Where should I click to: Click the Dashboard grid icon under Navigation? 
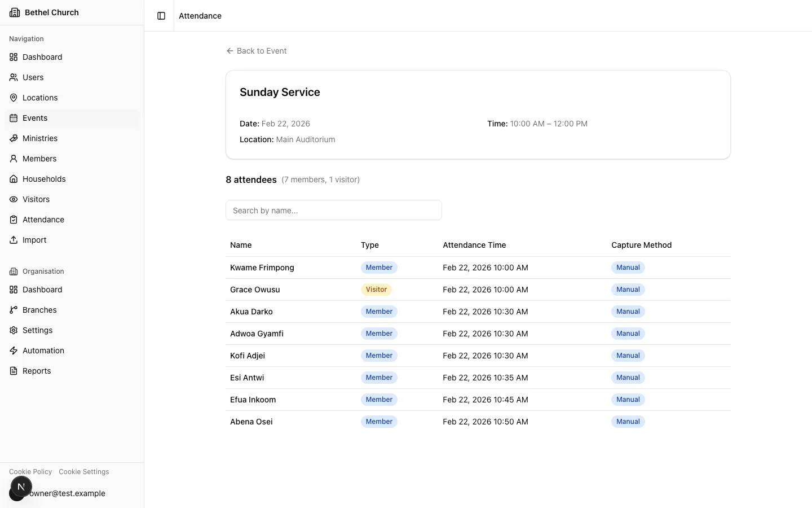pos(14,57)
